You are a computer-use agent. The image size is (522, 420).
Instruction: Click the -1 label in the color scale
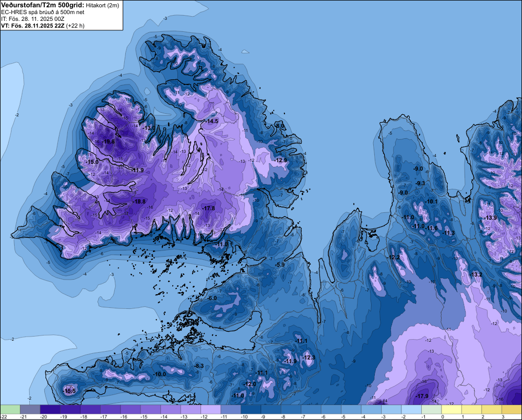pos(424,417)
